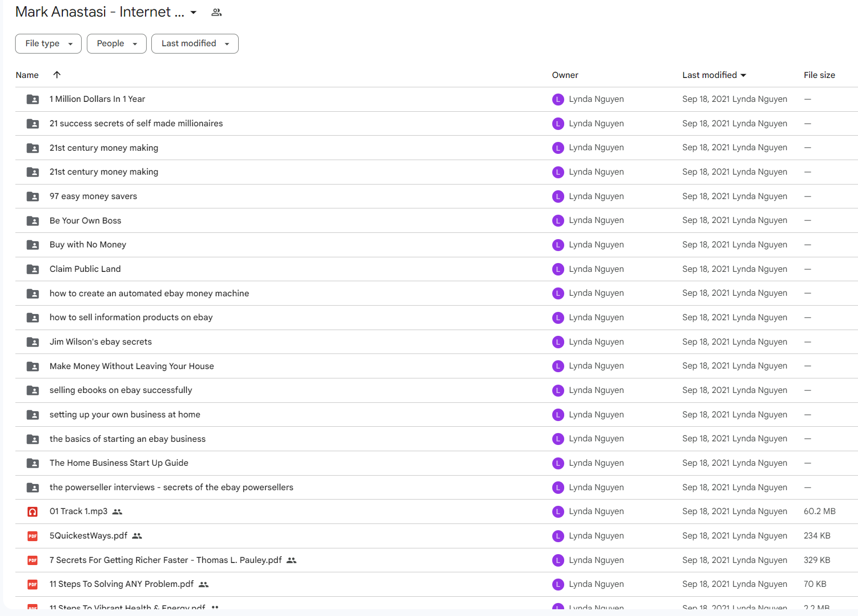Open the 1 Million Dollars In 1 Year folder
Image resolution: width=858 pixels, height=616 pixels.
pyautogui.click(x=97, y=99)
